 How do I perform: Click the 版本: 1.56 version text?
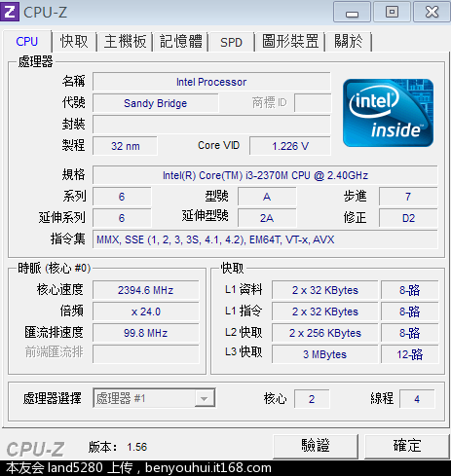[118, 447]
